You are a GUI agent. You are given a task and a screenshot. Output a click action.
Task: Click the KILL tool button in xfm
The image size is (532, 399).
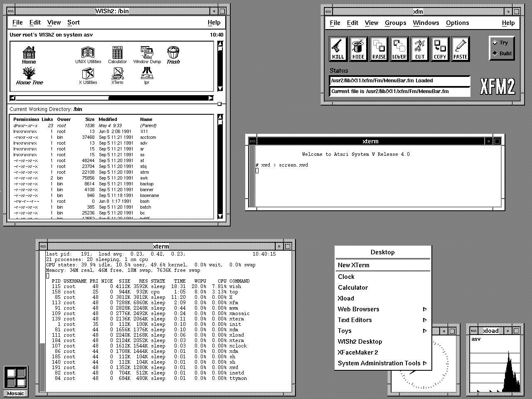click(338, 49)
